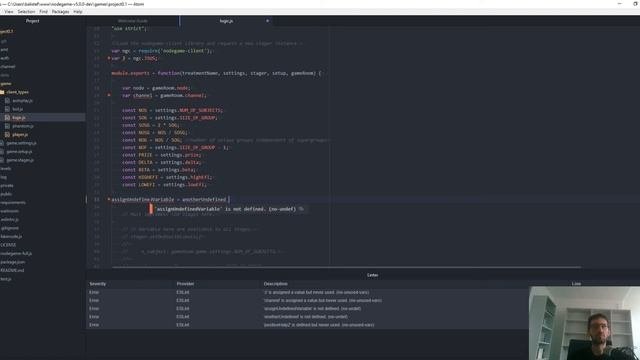Click the lint tooltip's rule link icon
Image resolution: width=640 pixels, height=360 pixels.
301,209
